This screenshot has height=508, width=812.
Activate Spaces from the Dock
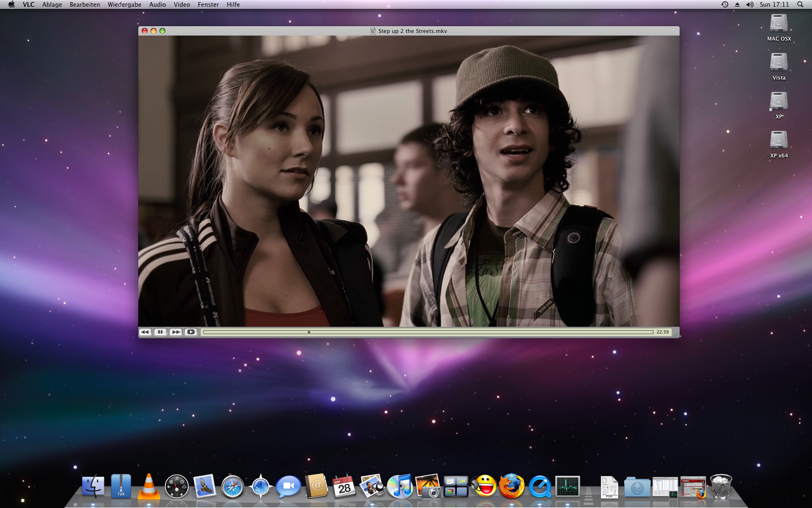[x=456, y=486]
